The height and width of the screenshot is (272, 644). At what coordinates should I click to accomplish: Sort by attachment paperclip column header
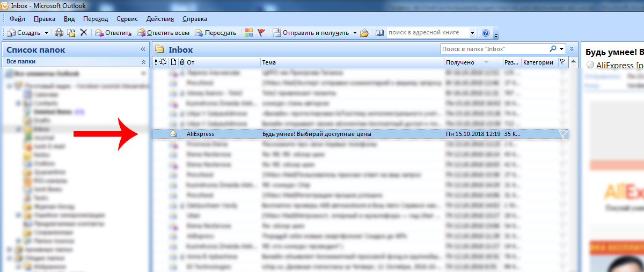pyautogui.click(x=181, y=62)
